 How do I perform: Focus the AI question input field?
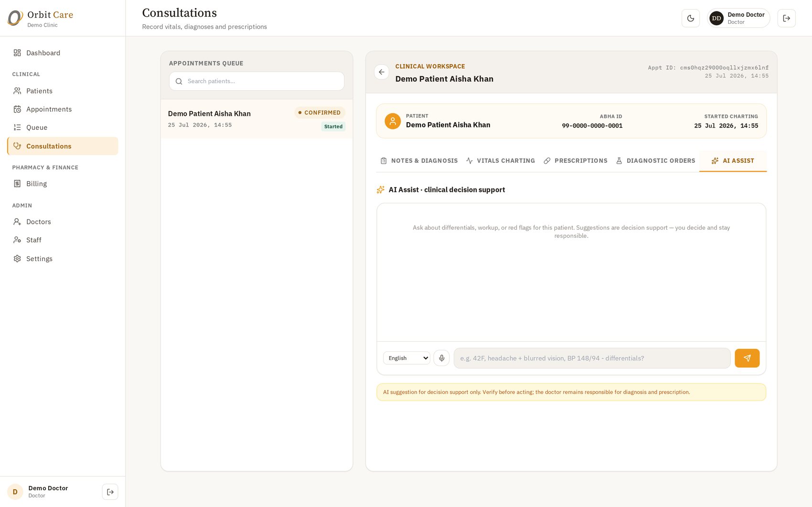click(592, 358)
